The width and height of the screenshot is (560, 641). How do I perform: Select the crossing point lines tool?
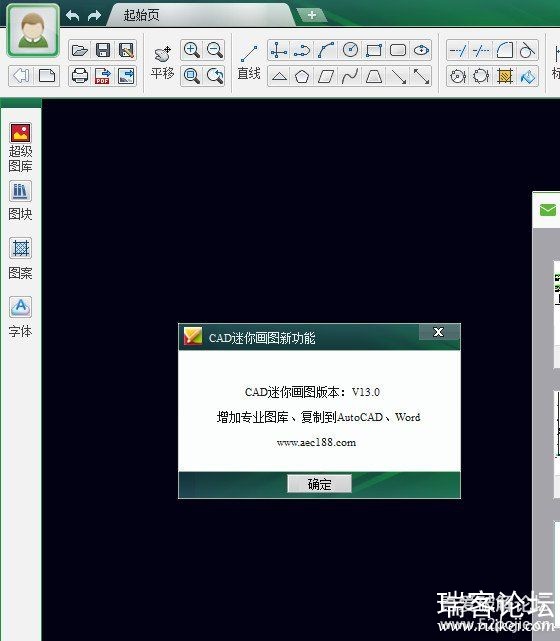click(278, 50)
